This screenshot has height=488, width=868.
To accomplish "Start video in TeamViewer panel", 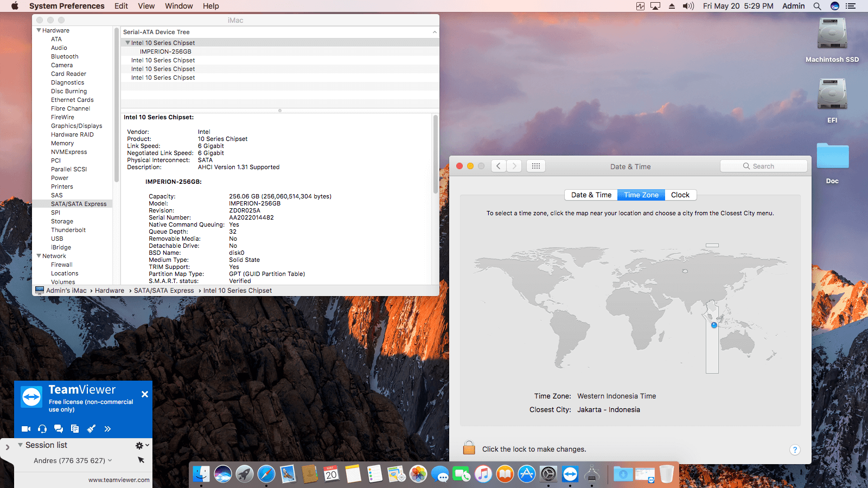I will 25,429.
